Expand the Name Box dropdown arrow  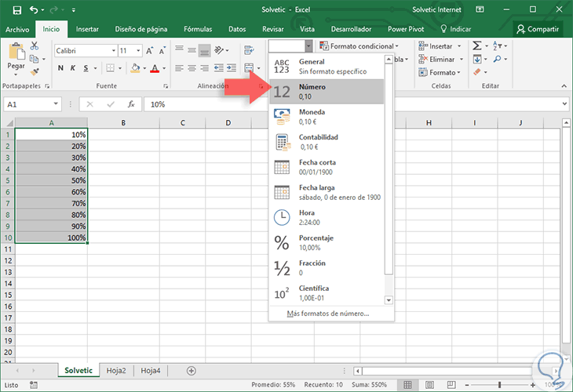tap(56, 103)
